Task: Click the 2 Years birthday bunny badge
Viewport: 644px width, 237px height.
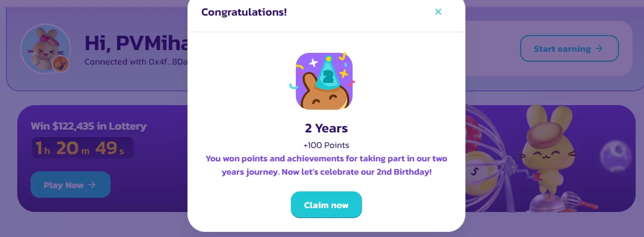Action: (x=324, y=81)
